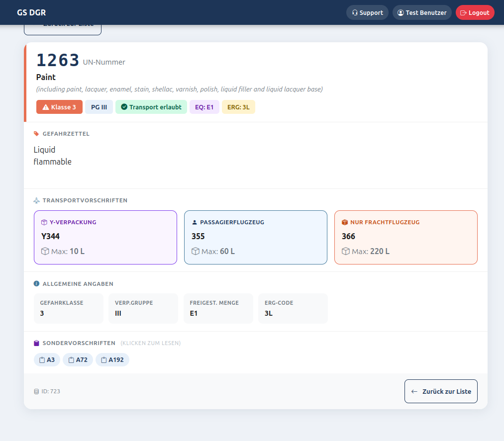Click the ERG: 3L badge
Image resolution: width=504 pixels, height=441 pixels.
click(238, 107)
